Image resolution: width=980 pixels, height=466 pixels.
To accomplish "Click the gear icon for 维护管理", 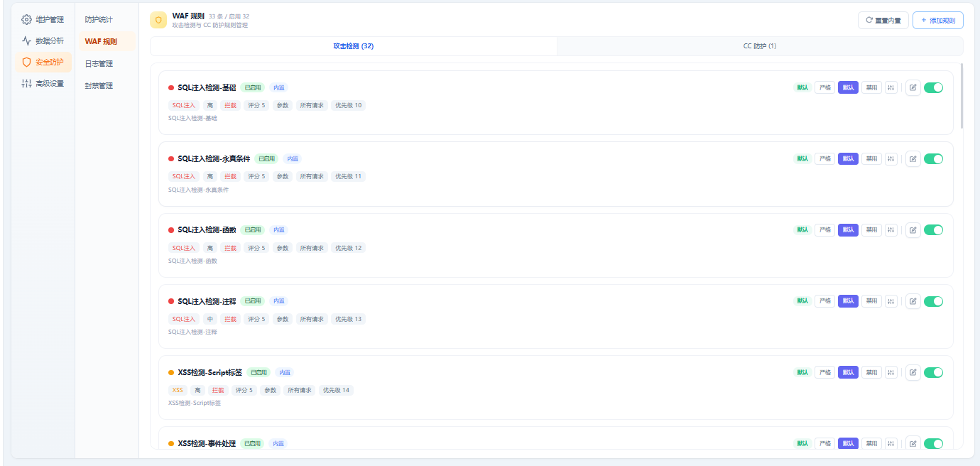I will click(x=26, y=19).
